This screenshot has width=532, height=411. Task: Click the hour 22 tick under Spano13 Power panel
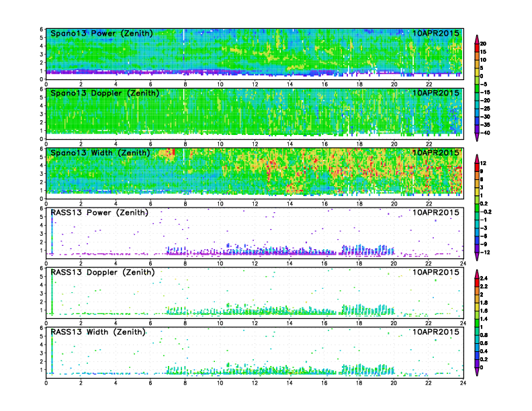point(429,85)
